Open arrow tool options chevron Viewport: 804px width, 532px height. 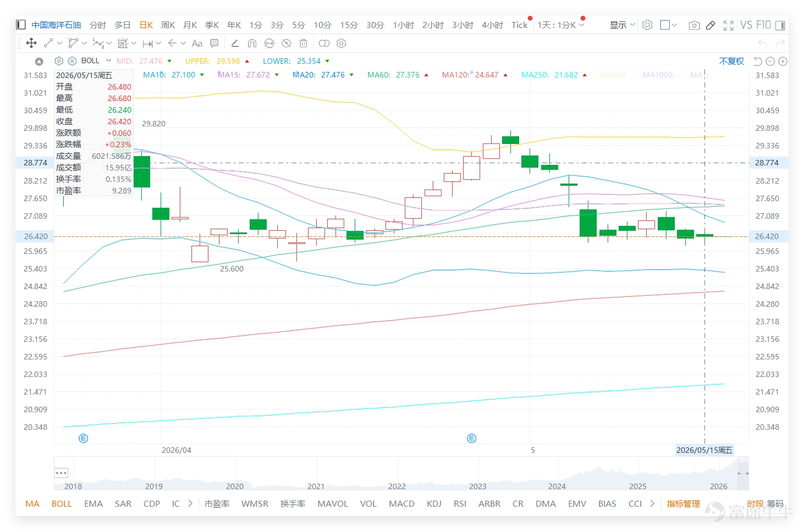(x=183, y=43)
